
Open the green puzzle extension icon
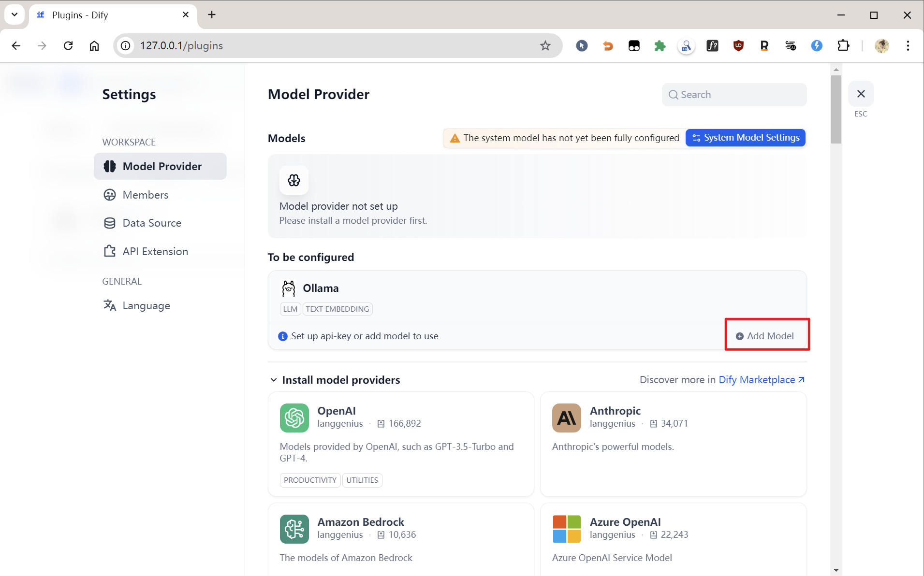[x=660, y=45]
